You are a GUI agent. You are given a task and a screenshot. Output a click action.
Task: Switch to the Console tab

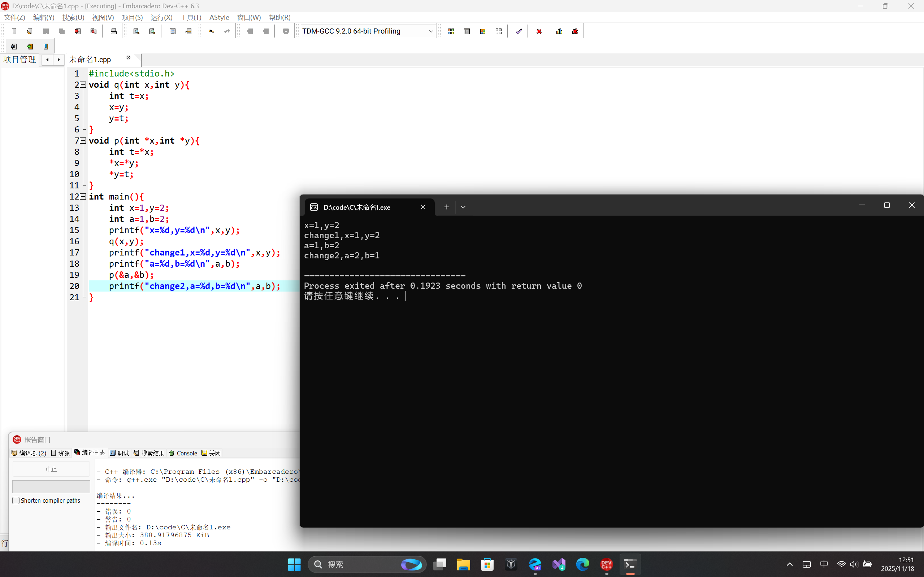pyautogui.click(x=183, y=453)
